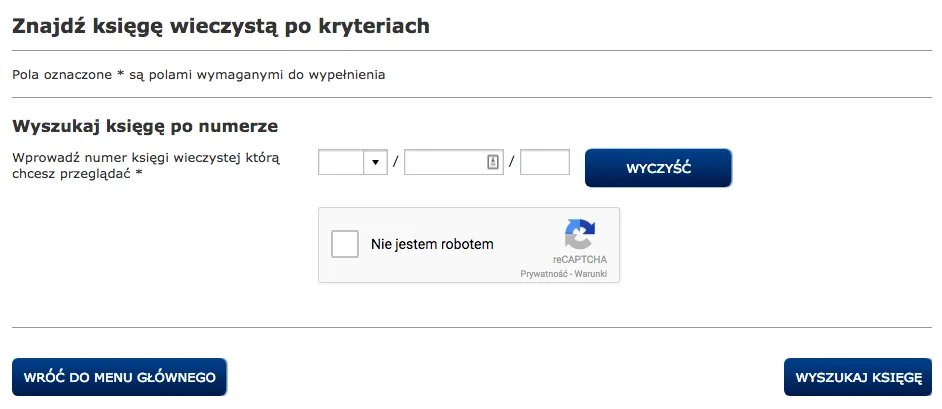Focus the check digit field
Screen dimensions: 942x409
(x=545, y=162)
